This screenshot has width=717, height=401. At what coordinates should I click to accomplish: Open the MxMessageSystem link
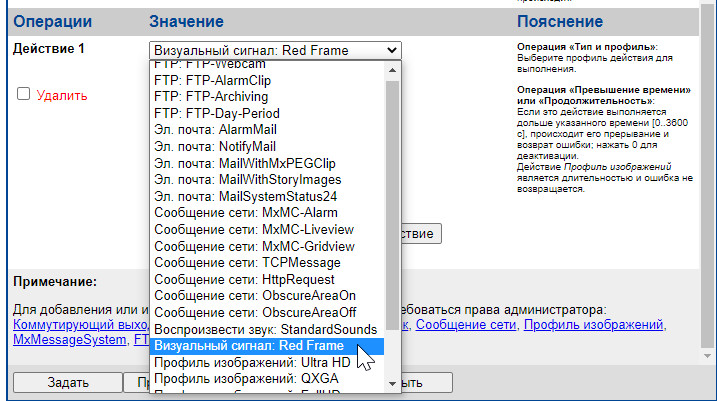tap(70, 340)
